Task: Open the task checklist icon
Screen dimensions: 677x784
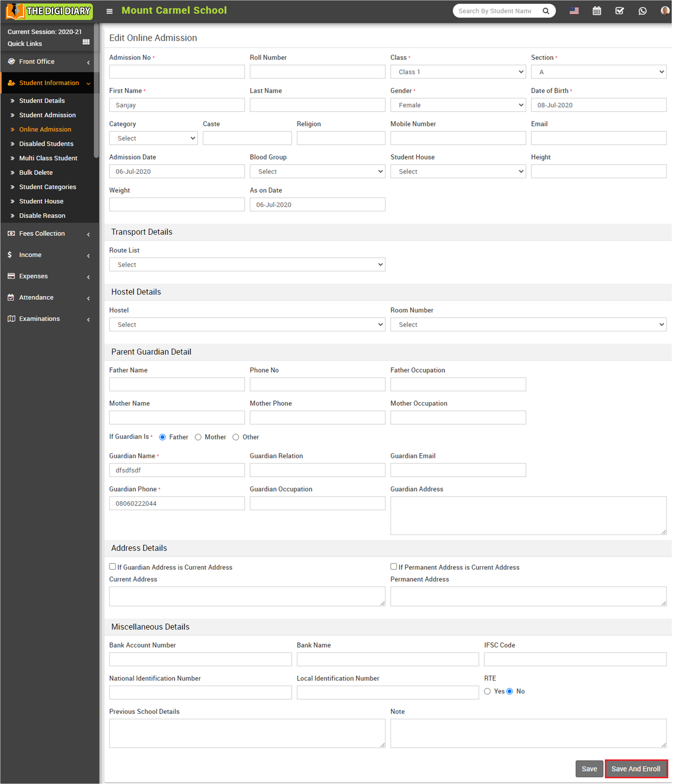Action: click(619, 11)
